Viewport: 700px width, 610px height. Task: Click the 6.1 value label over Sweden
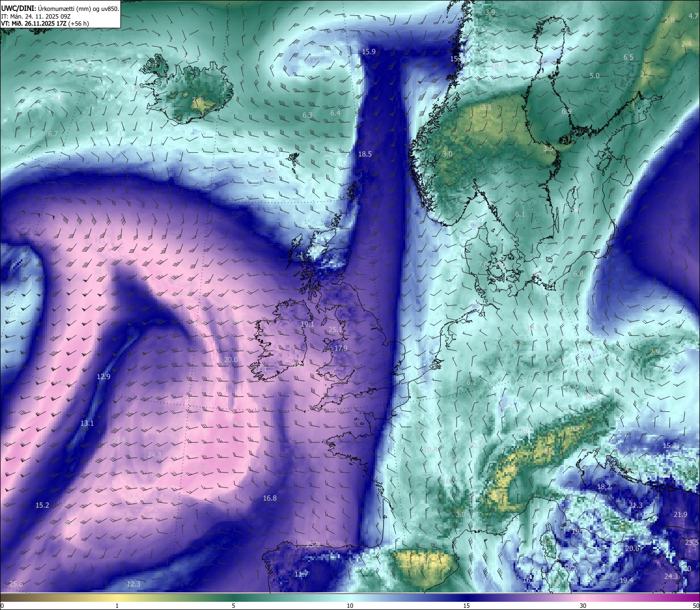520,214
